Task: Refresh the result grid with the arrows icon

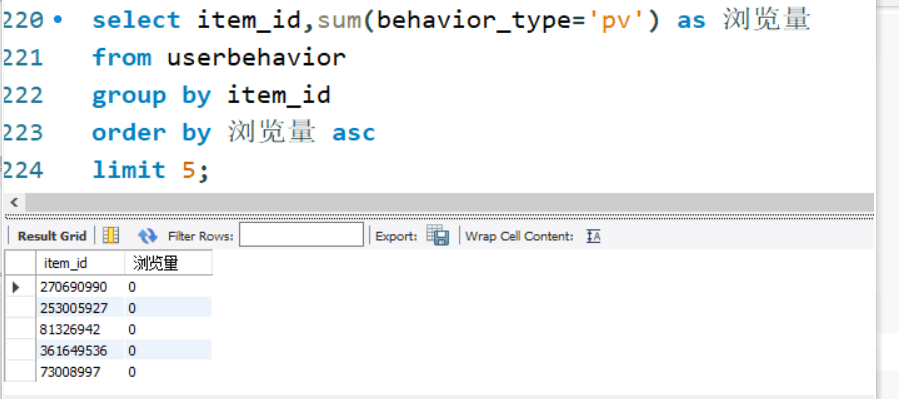Action: [147, 236]
